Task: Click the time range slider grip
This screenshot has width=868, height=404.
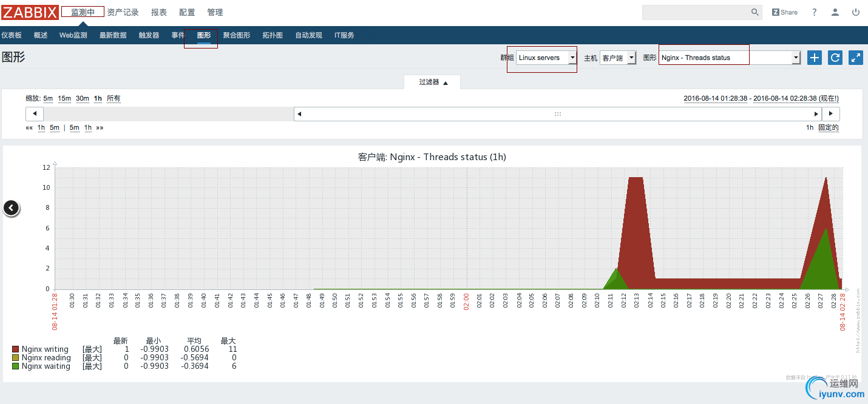Action: point(558,114)
